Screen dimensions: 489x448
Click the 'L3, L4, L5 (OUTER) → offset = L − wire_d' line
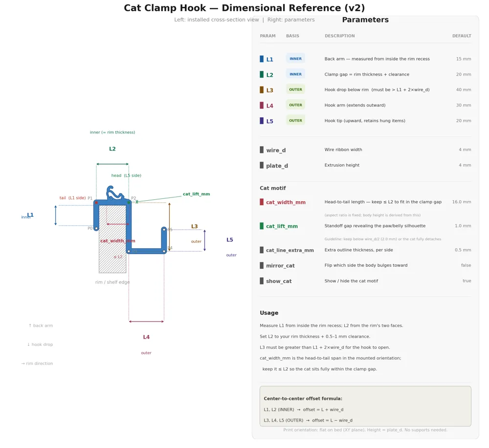[x=308, y=421]
